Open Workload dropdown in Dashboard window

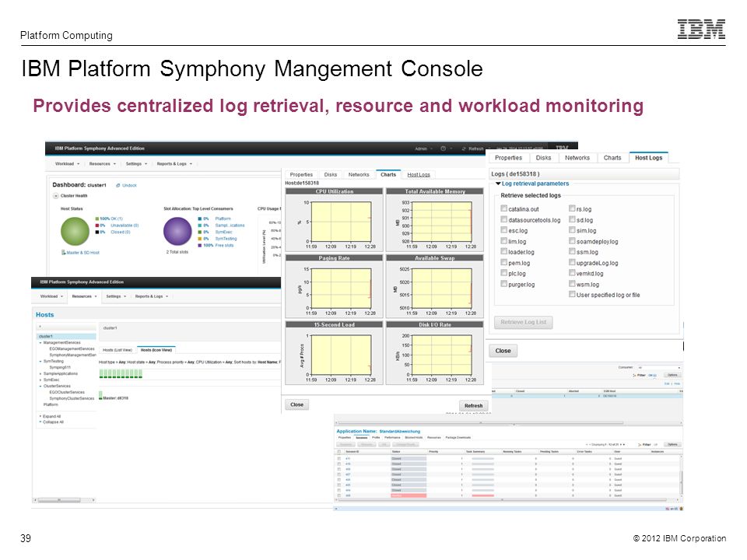point(67,164)
